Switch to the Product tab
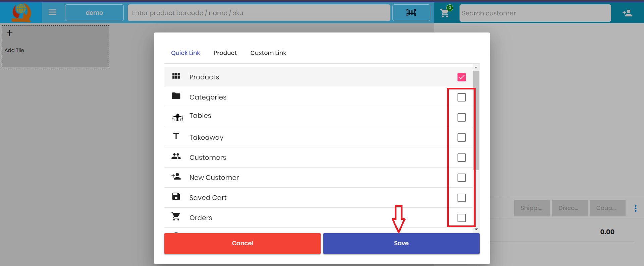 225,53
